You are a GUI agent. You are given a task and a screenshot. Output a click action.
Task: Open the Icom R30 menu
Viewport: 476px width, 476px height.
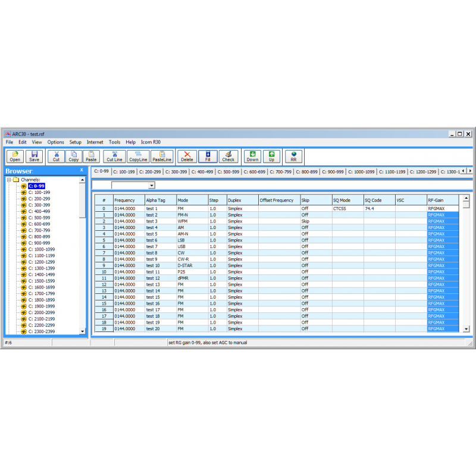(151, 142)
